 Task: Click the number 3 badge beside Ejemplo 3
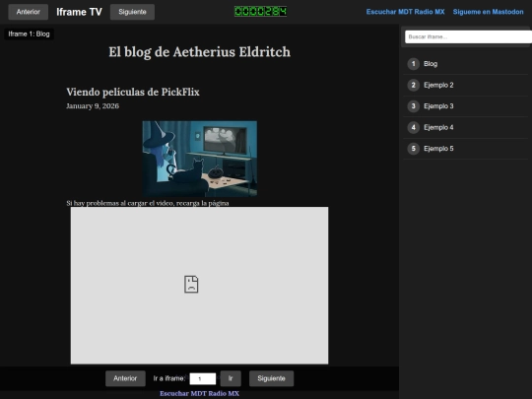click(x=413, y=106)
